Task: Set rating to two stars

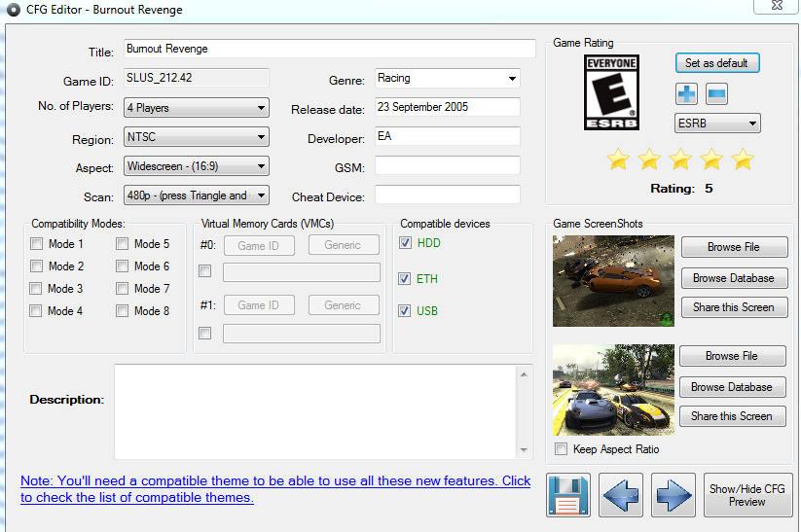Action: coord(649,159)
